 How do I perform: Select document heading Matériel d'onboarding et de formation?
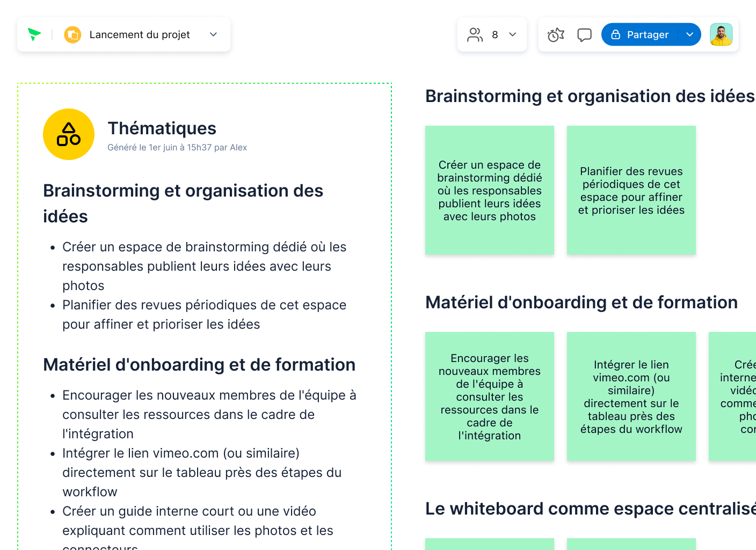point(199,365)
